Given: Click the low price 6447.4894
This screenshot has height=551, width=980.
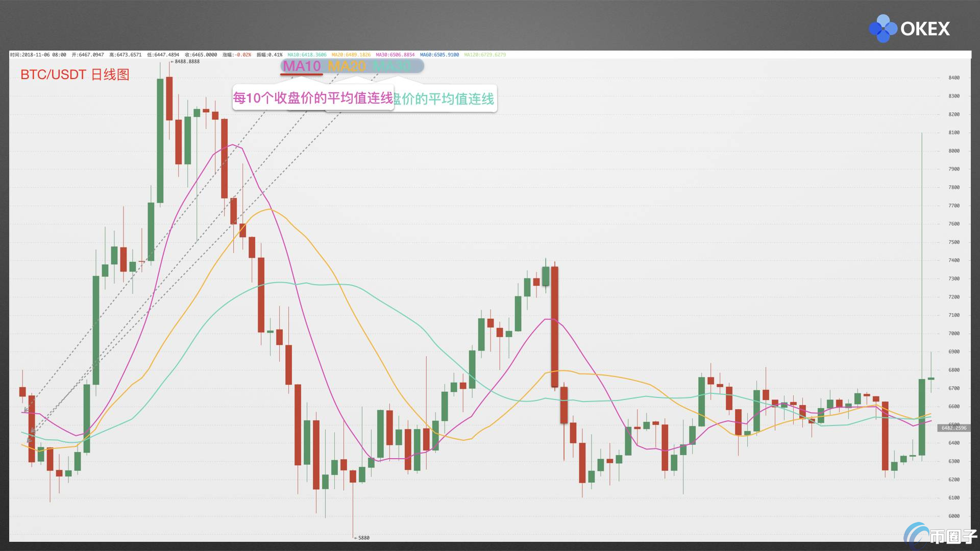Looking at the screenshot, I should coord(166,55).
